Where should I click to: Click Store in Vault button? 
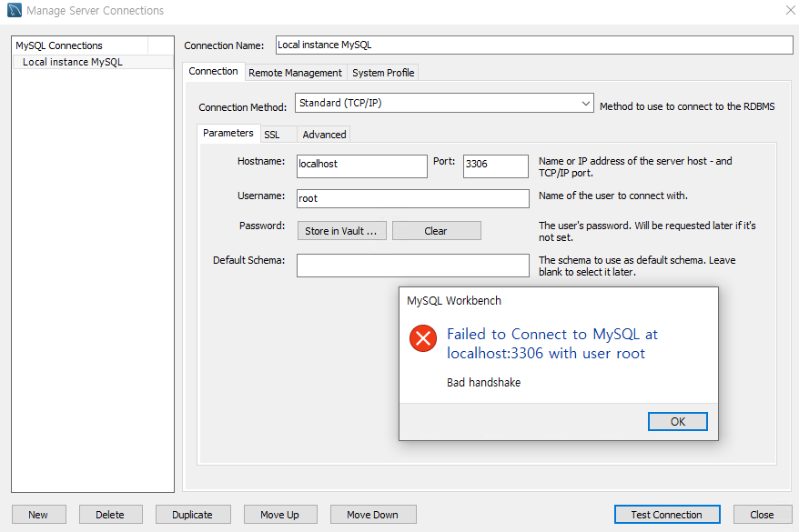(x=341, y=231)
